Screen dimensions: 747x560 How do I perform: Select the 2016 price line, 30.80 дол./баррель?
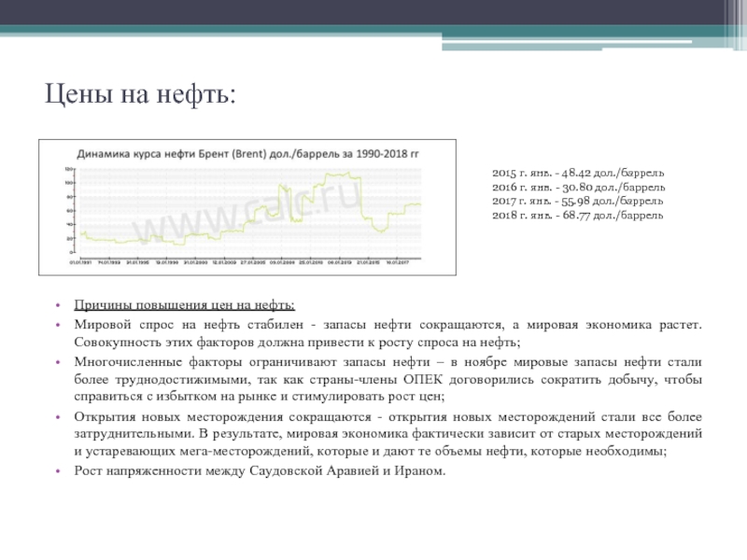click(x=577, y=188)
